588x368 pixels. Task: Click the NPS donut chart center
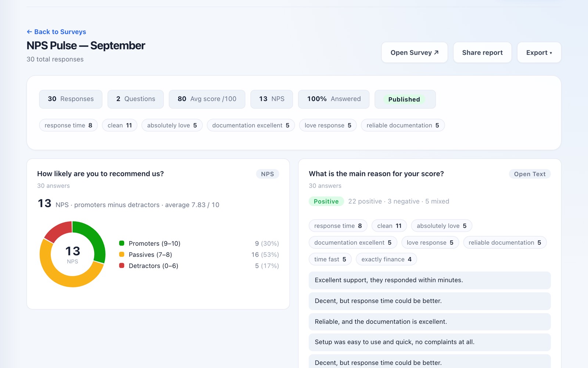[x=72, y=254]
